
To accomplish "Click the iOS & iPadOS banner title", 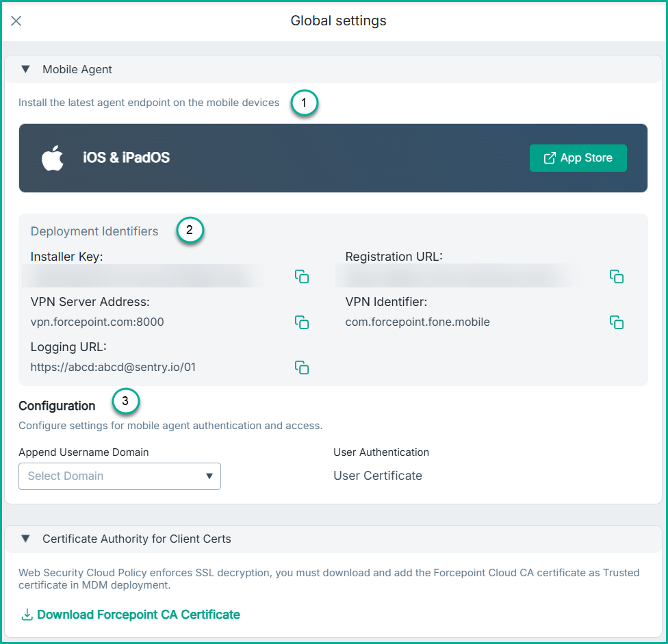I will point(127,158).
